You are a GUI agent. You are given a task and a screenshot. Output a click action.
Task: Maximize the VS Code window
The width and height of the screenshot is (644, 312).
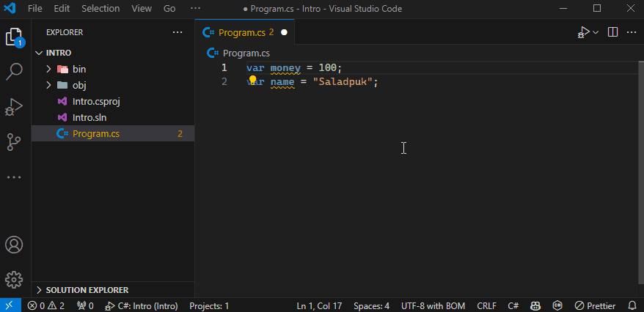[x=597, y=9]
